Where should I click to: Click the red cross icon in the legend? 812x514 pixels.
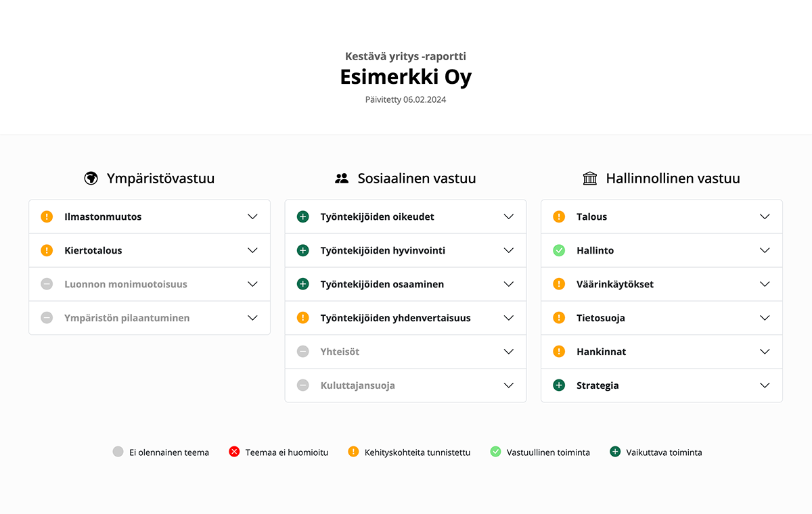pyautogui.click(x=233, y=452)
